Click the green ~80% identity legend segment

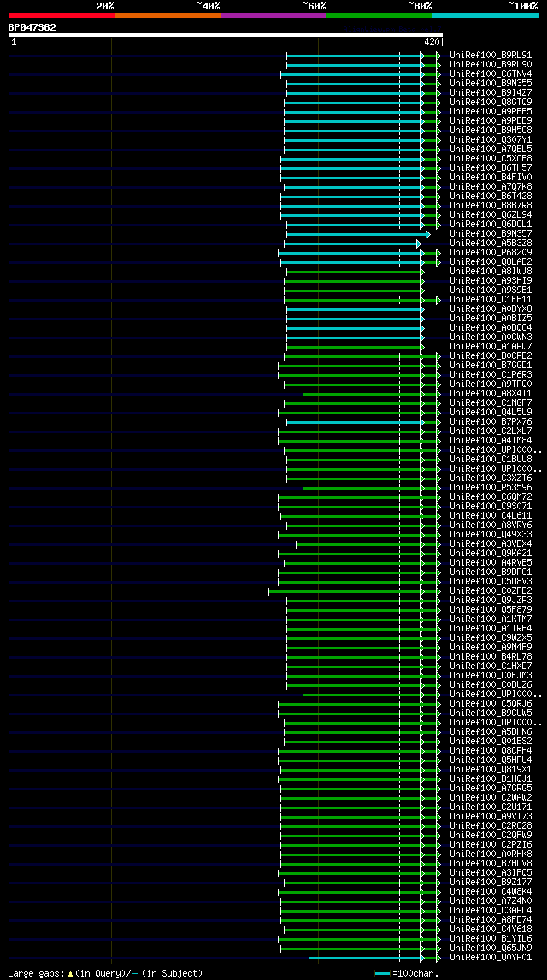(379, 15)
